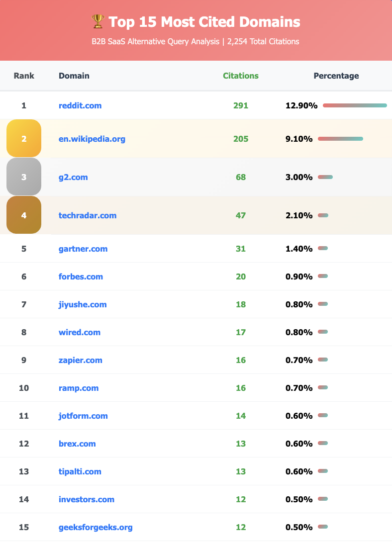Image resolution: width=392 pixels, height=547 pixels.
Task: Open the jotform.com link
Action: coord(83,416)
